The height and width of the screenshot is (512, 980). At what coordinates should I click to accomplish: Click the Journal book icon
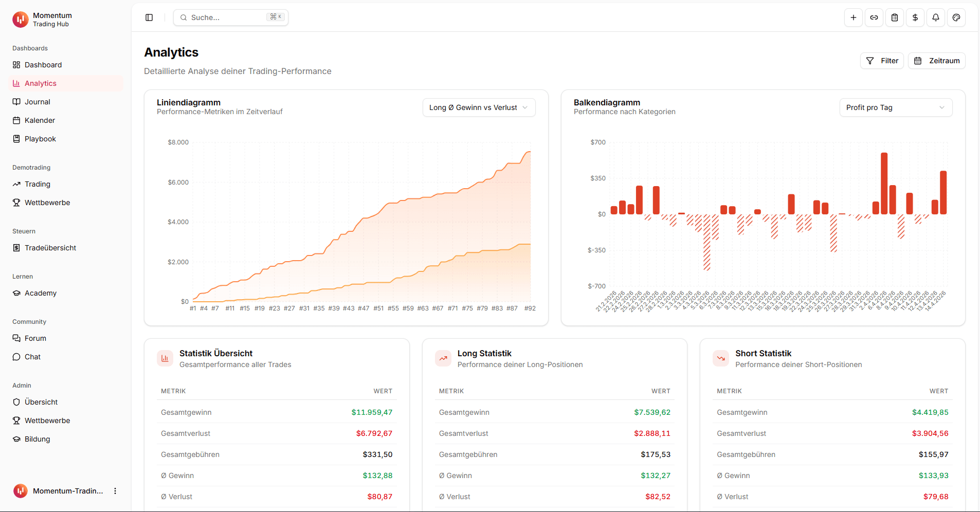coord(16,102)
